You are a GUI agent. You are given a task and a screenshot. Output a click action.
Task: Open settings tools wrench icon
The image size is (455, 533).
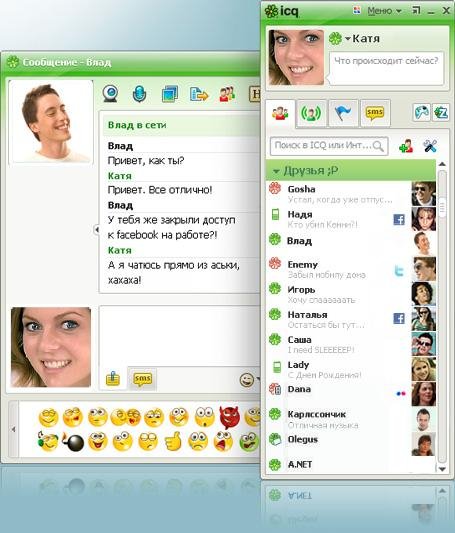(430, 146)
